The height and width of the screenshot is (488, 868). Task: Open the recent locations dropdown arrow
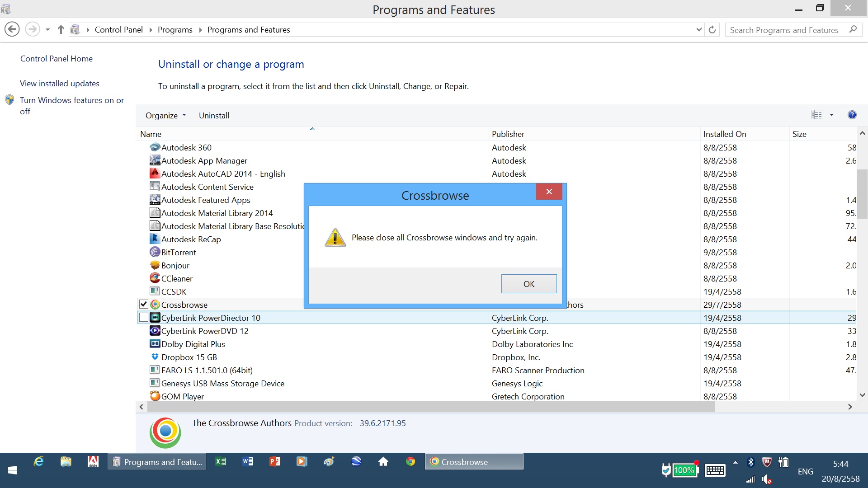click(x=47, y=30)
